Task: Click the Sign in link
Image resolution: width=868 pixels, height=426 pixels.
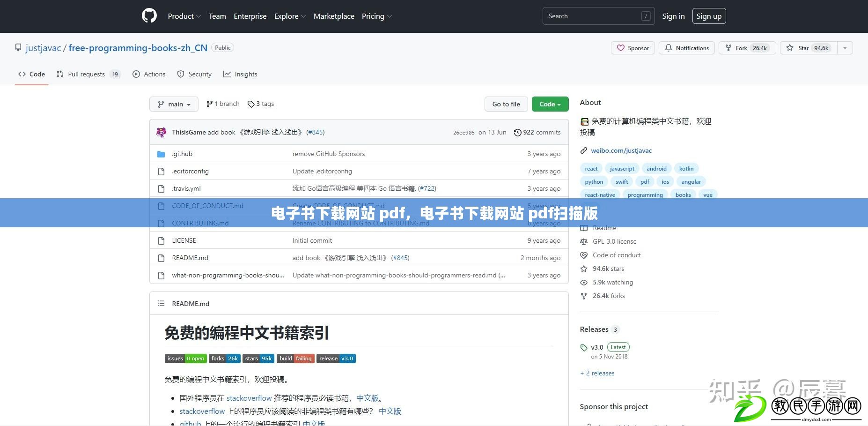Action: 673,16
